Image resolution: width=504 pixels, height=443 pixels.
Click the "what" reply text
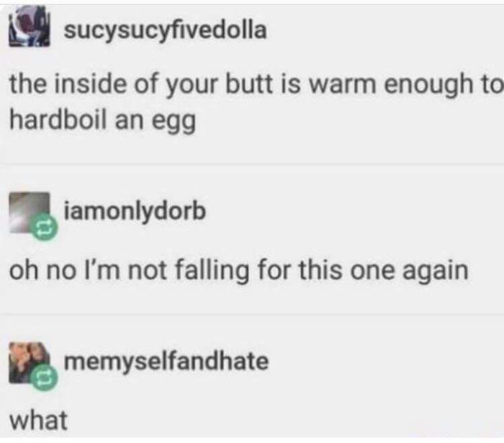click(x=38, y=420)
